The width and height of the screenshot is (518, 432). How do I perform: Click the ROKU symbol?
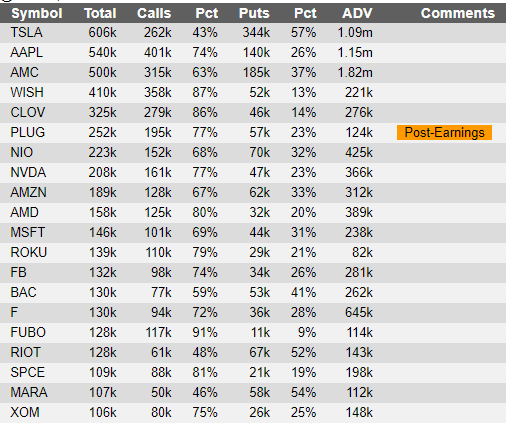pyautogui.click(x=29, y=253)
